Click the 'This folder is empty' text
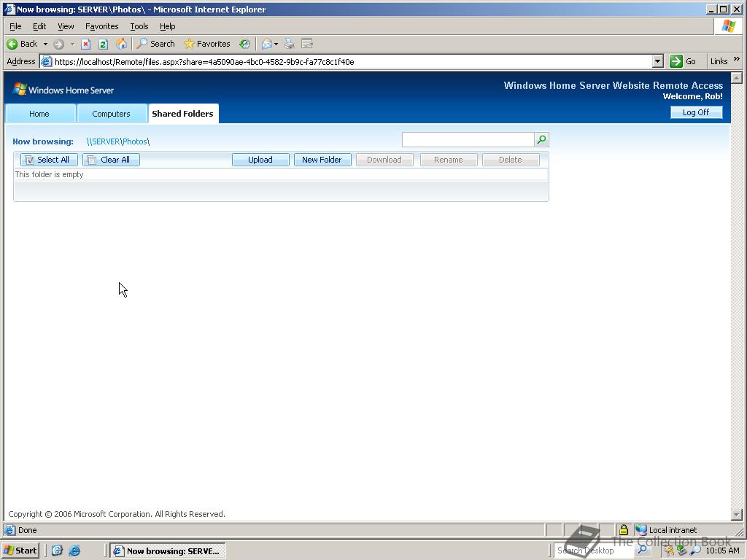747x560 pixels. [x=49, y=174]
